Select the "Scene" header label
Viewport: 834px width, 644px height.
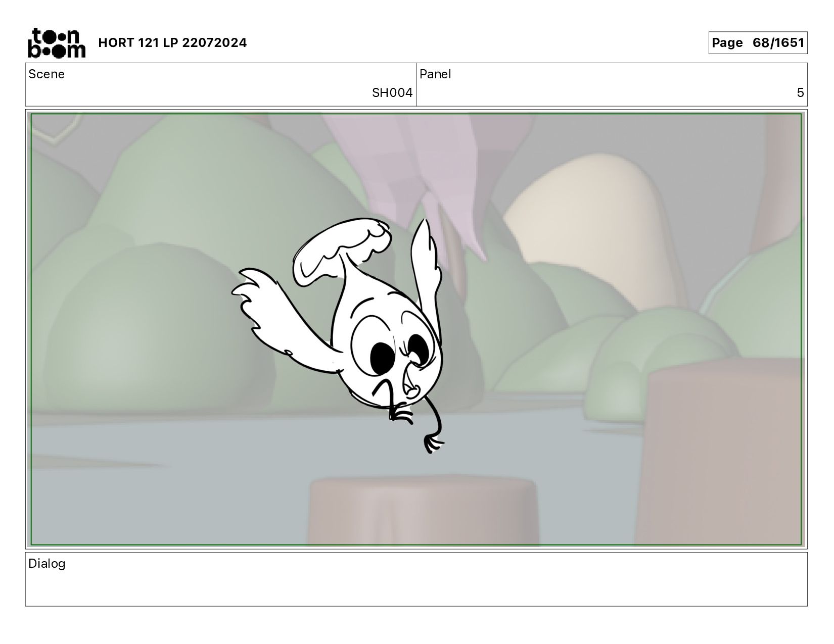[x=47, y=74]
